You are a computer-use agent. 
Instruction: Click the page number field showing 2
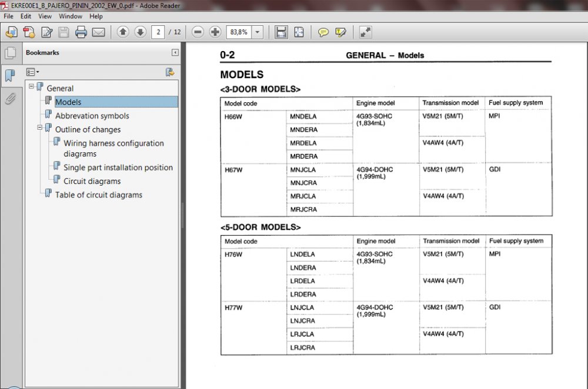pos(158,32)
